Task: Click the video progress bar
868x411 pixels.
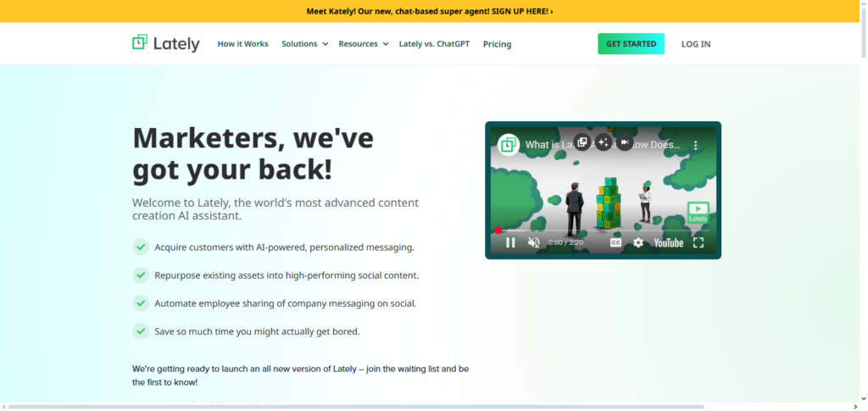Action: click(604, 230)
